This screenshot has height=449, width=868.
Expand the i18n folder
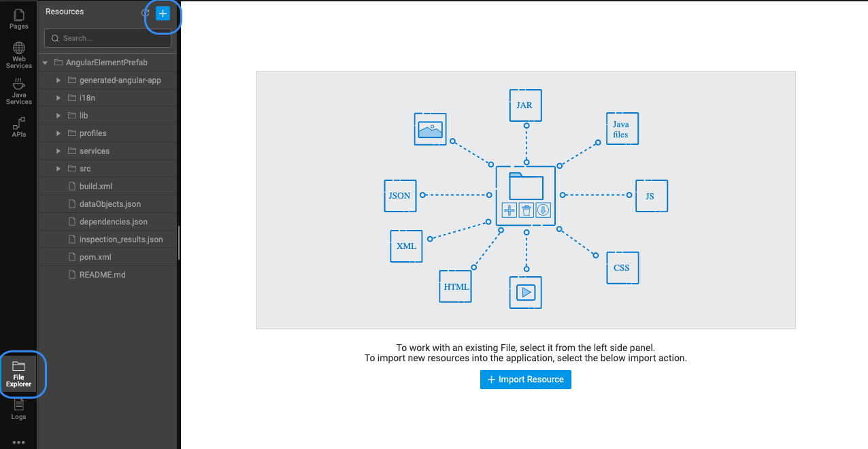coord(59,98)
